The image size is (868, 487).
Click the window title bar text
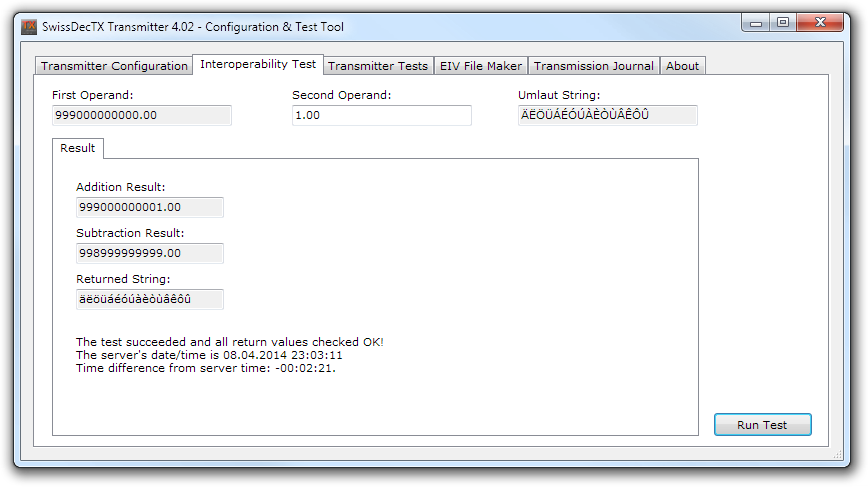[x=193, y=27]
